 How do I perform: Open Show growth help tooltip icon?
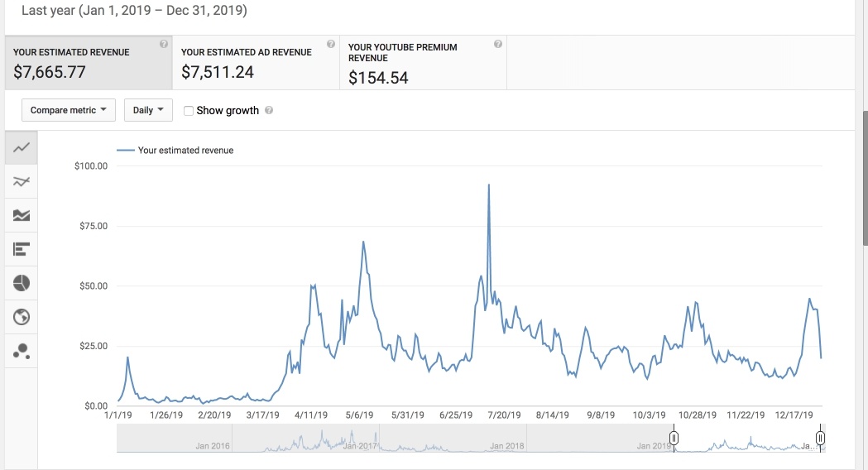click(268, 110)
